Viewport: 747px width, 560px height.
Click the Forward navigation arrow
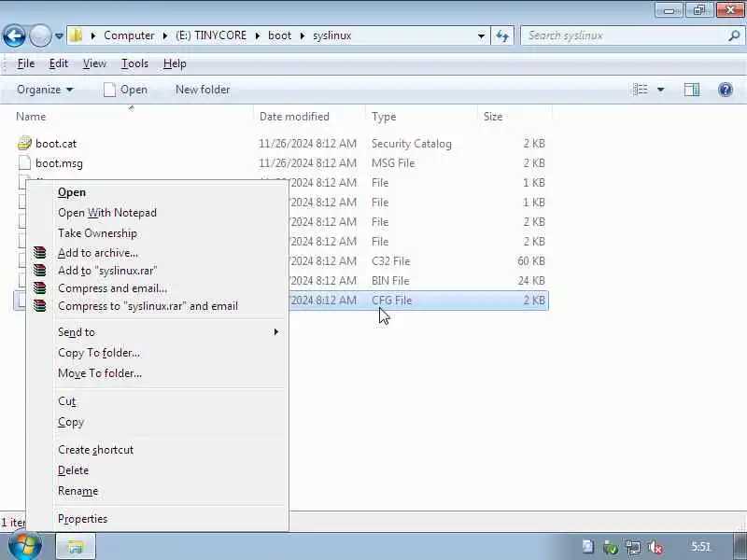tap(40, 35)
